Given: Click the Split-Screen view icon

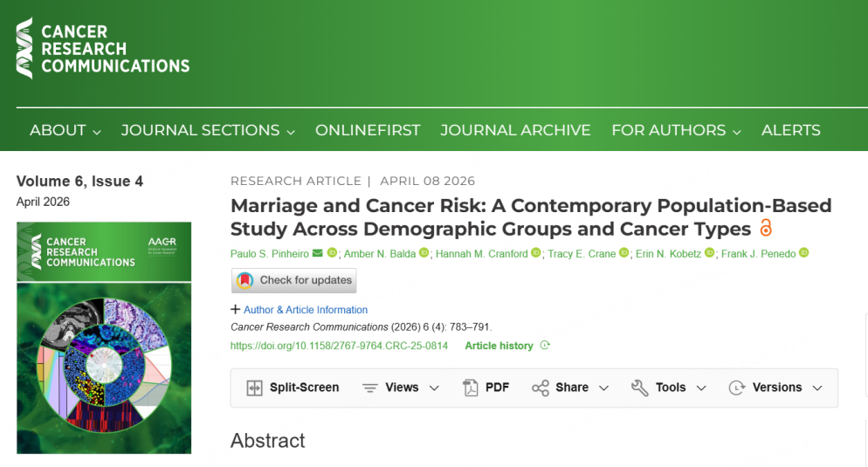Looking at the screenshot, I should [x=255, y=388].
